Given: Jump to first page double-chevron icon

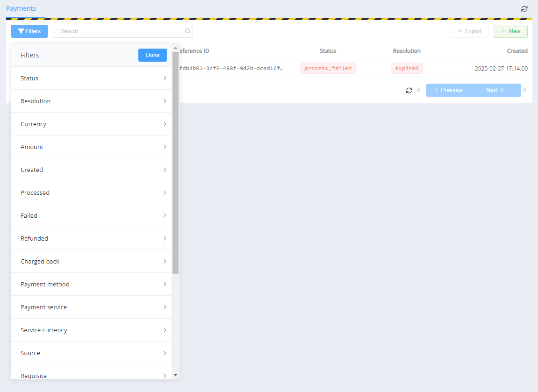Looking at the screenshot, I should click(418, 90).
